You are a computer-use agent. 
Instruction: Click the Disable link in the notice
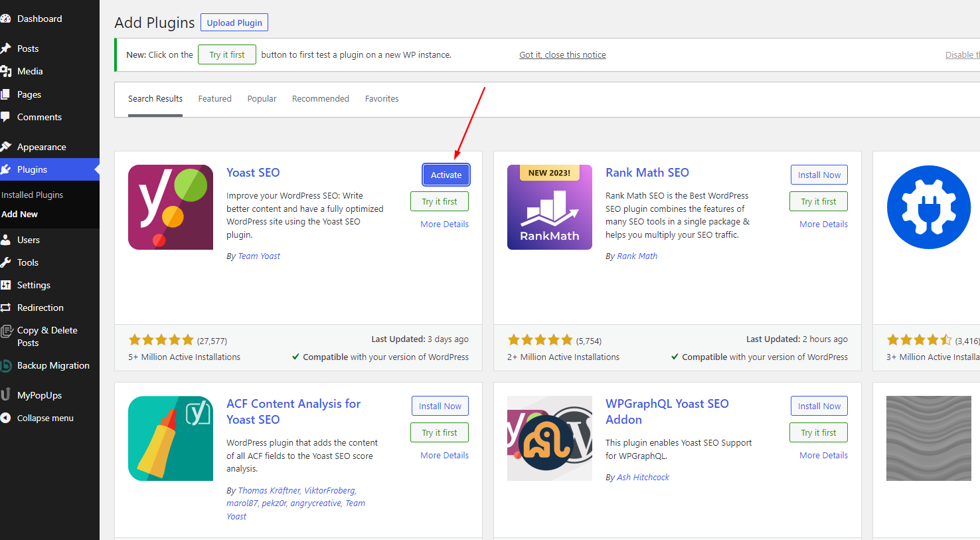(x=962, y=54)
